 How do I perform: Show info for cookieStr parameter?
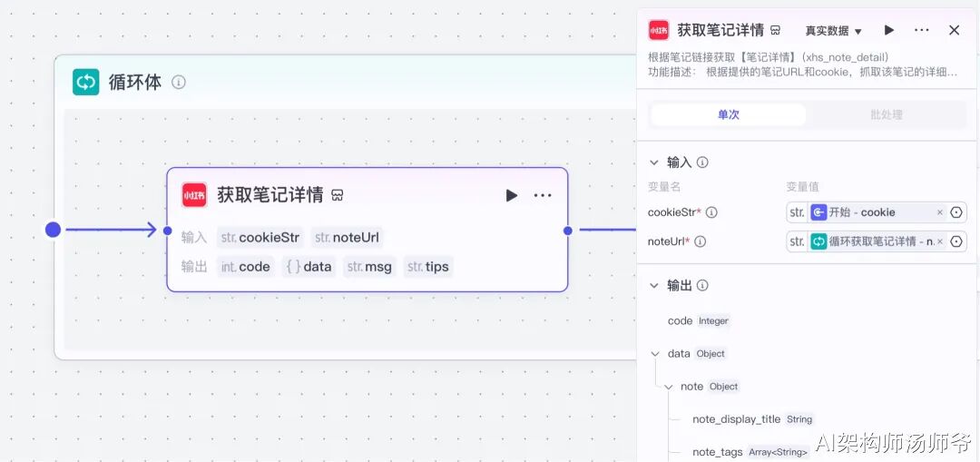(711, 212)
